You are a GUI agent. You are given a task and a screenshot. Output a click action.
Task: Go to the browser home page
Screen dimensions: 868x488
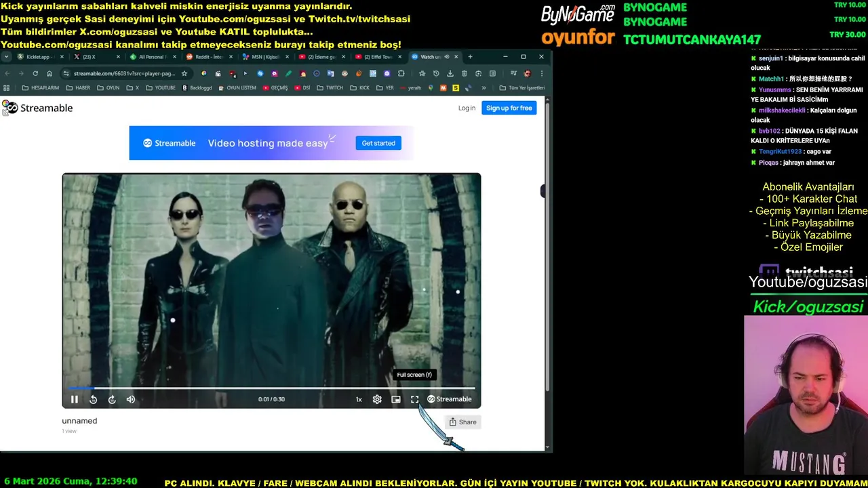pyautogui.click(x=50, y=73)
